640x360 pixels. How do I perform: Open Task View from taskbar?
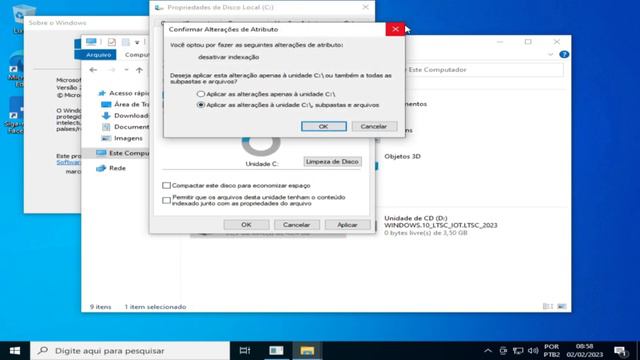[245, 351]
